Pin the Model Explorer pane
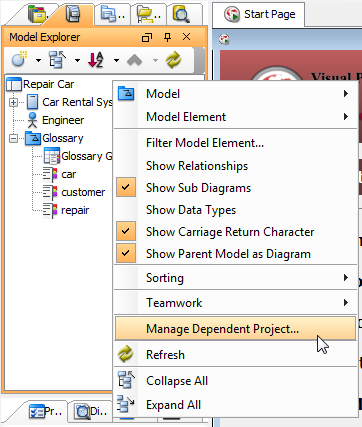The image size is (362, 427). [x=167, y=37]
